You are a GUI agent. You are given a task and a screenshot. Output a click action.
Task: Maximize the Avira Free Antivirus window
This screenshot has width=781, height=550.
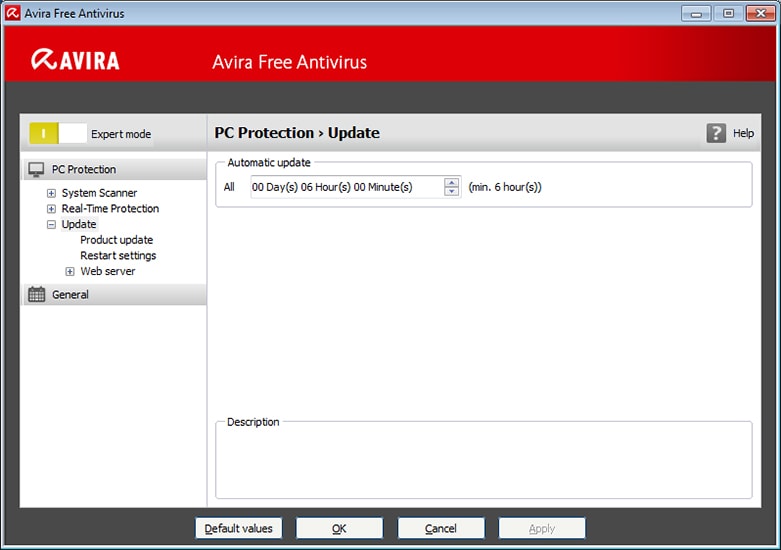pos(728,13)
